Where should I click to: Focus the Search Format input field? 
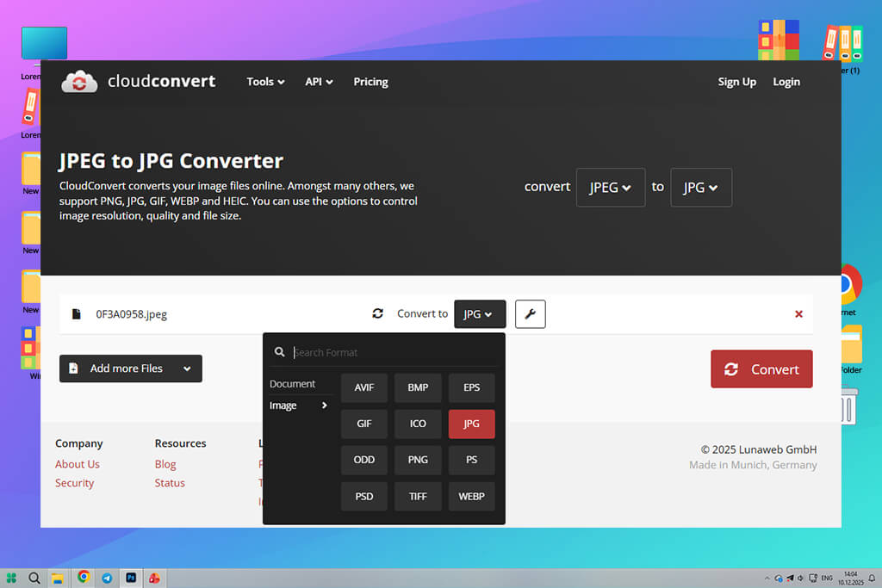tap(394, 352)
